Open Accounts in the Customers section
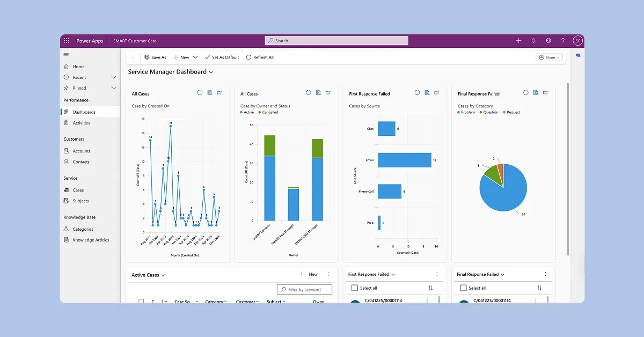 tap(82, 151)
